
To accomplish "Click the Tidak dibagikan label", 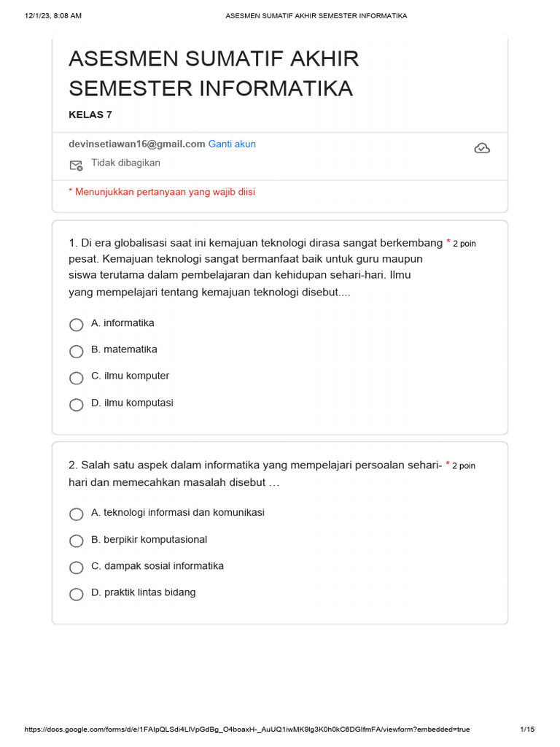I will (x=125, y=163).
